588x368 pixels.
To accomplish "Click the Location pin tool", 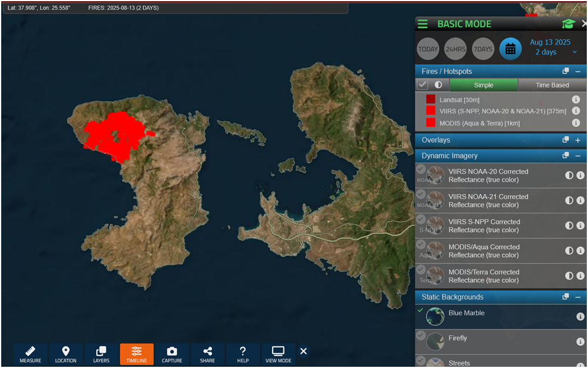I will (65, 354).
